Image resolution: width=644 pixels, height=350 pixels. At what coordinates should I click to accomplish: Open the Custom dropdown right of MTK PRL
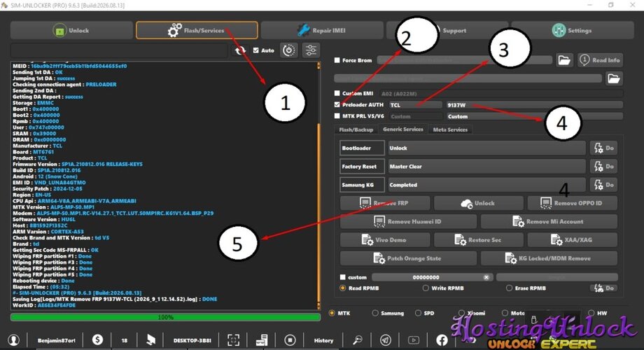click(x=534, y=116)
